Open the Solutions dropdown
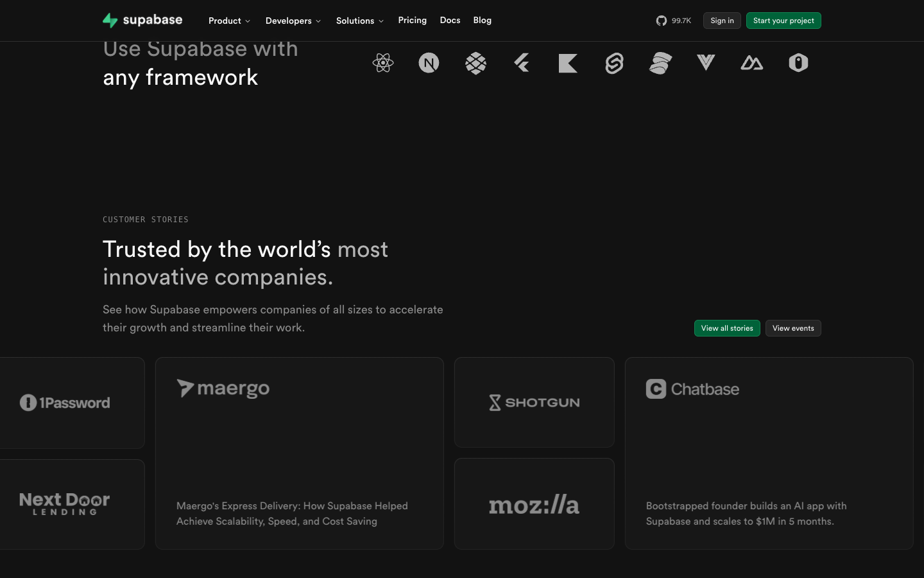The width and height of the screenshot is (924, 578). pyautogui.click(x=360, y=21)
